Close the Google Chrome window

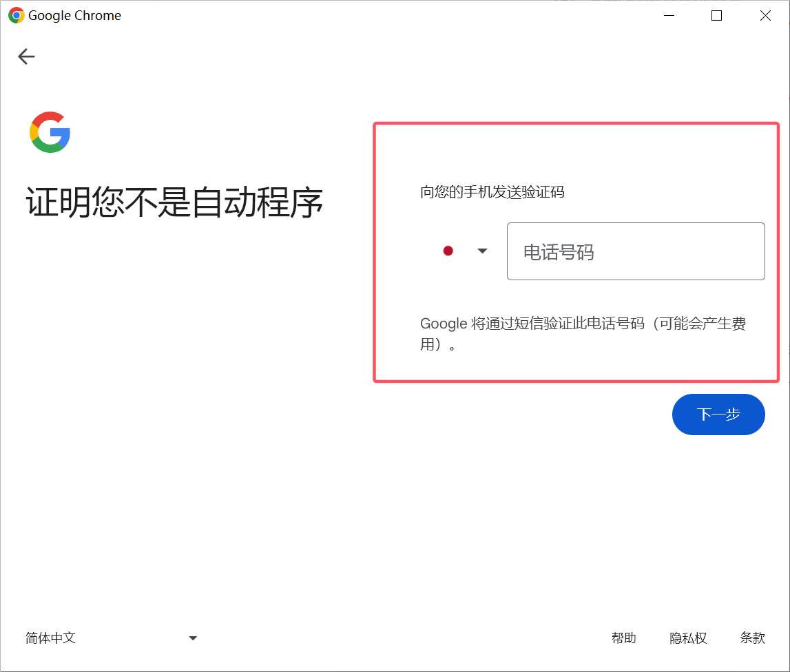(765, 16)
